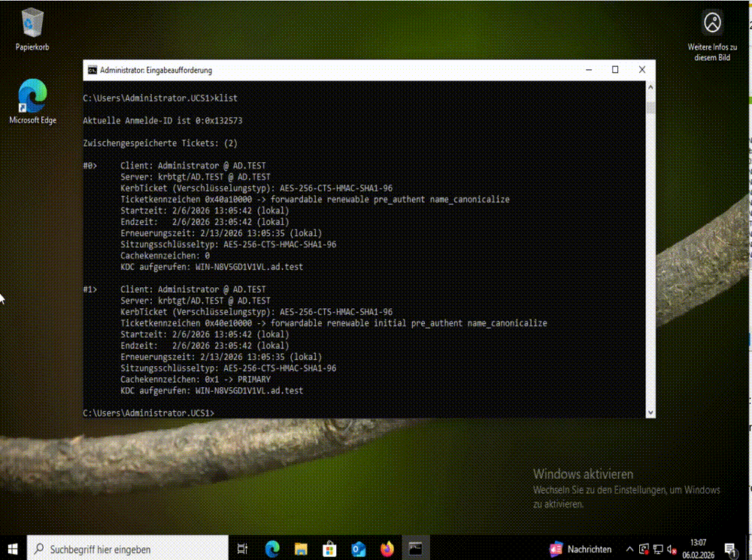Launch Firefox from the taskbar
Viewport: 752px width, 560px height.
[387, 548]
